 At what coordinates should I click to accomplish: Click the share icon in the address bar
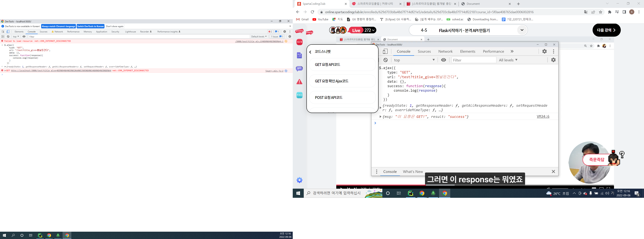click(593, 12)
